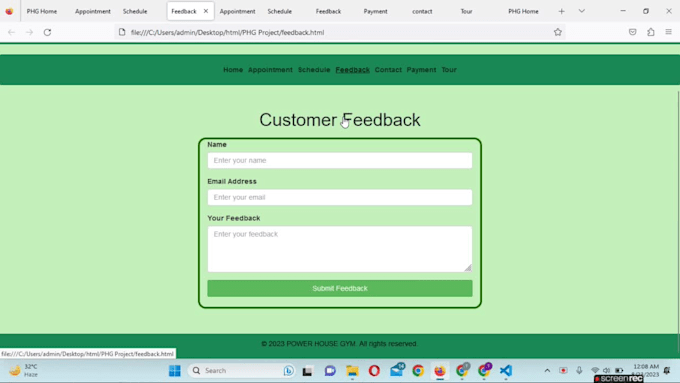Open Schedule link in green navbar
This screenshot has height=383, width=680.
click(314, 70)
